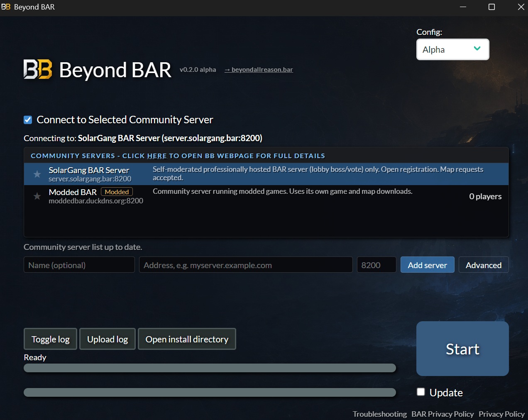Click the Add server button
Viewport: 528px width, 420px height.
pyautogui.click(x=428, y=265)
